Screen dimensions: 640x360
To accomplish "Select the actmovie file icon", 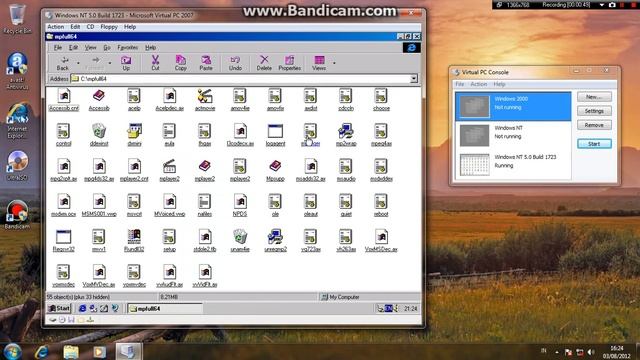I will click(204, 100).
